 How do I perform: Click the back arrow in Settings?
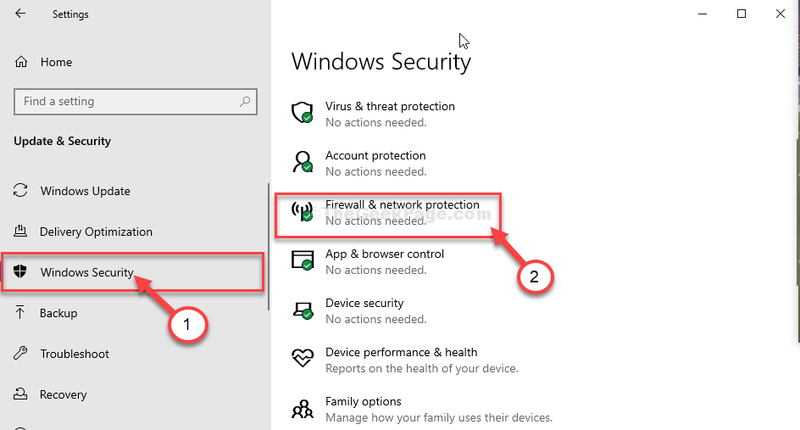[x=20, y=14]
